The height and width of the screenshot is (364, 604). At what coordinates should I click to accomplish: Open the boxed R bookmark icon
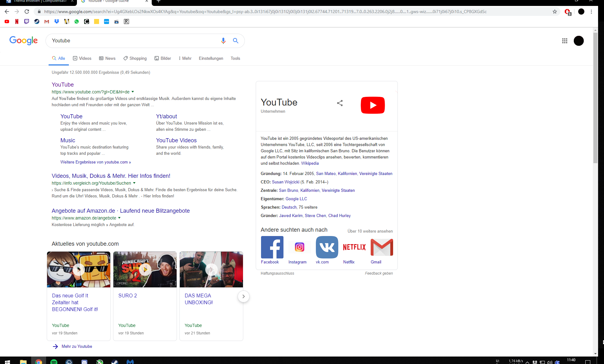[126, 21]
